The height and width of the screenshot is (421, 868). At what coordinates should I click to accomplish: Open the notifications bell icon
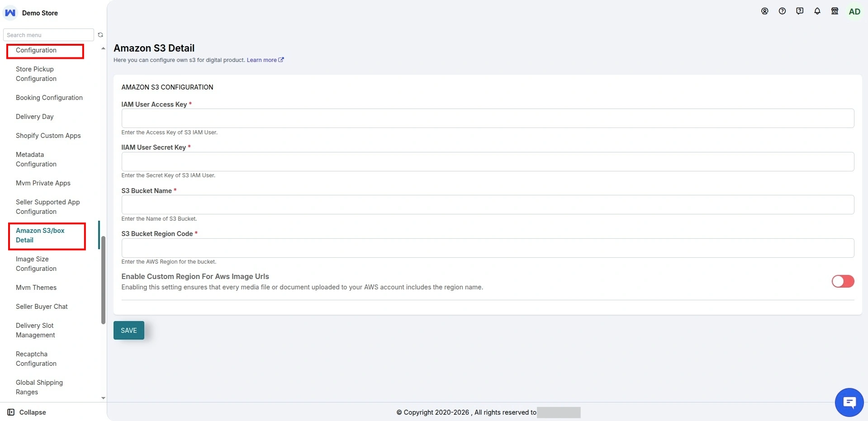coord(817,11)
